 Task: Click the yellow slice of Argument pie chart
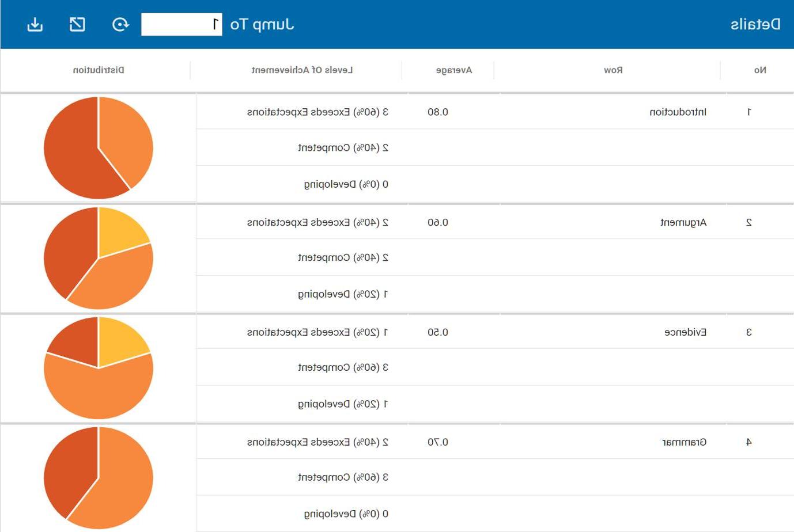click(120, 233)
